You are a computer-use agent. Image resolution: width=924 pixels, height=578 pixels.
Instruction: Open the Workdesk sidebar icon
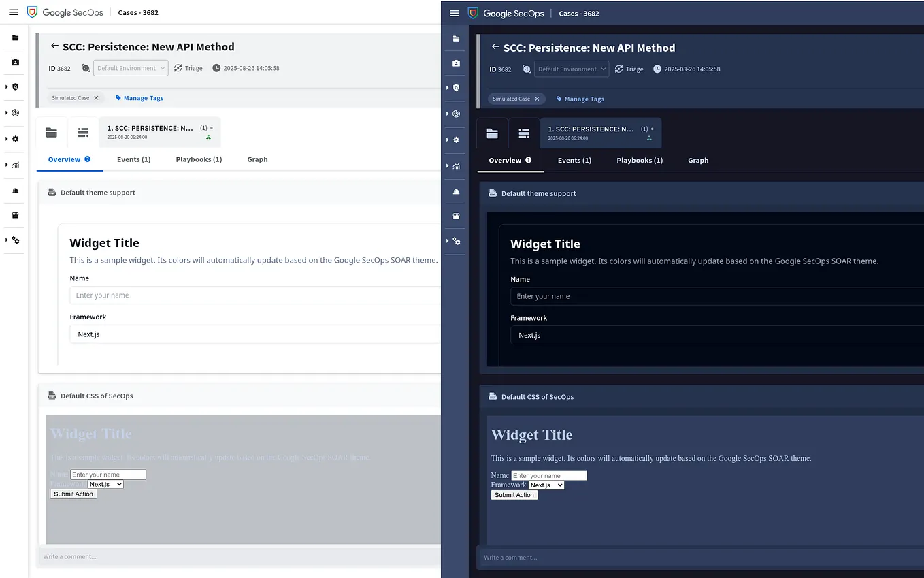pyautogui.click(x=14, y=62)
